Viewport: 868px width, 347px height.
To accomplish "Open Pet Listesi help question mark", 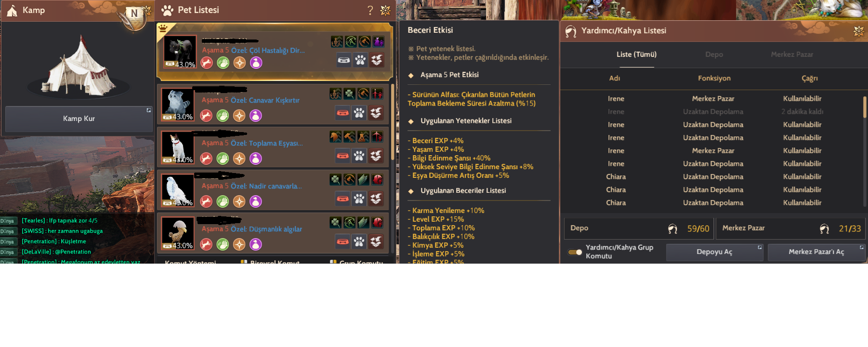I will pos(370,10).
